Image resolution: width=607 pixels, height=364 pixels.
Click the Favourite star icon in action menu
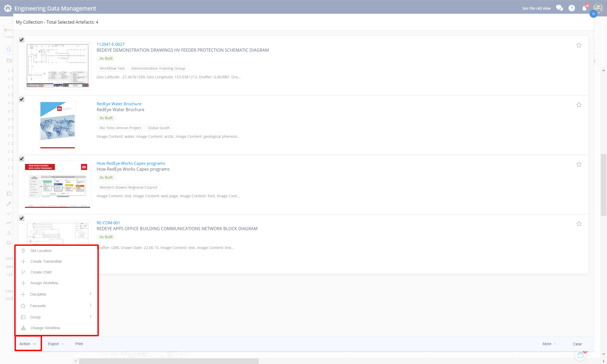[23, 306]
